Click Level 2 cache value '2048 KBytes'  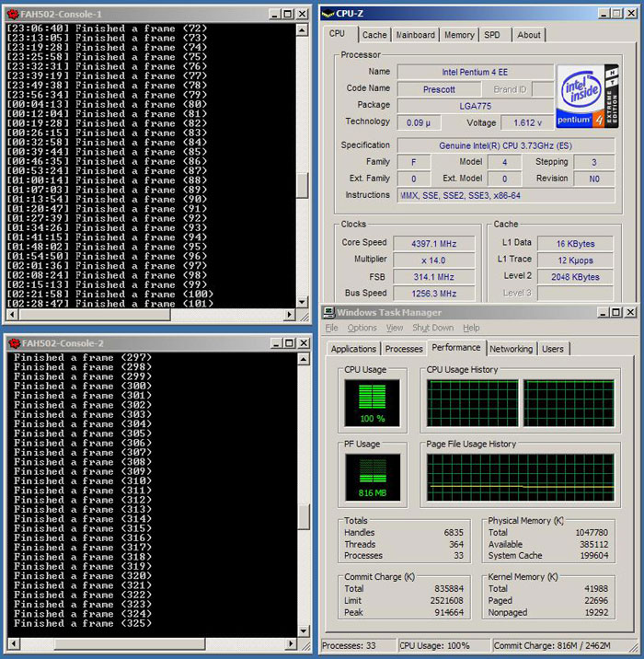[575, 277]
